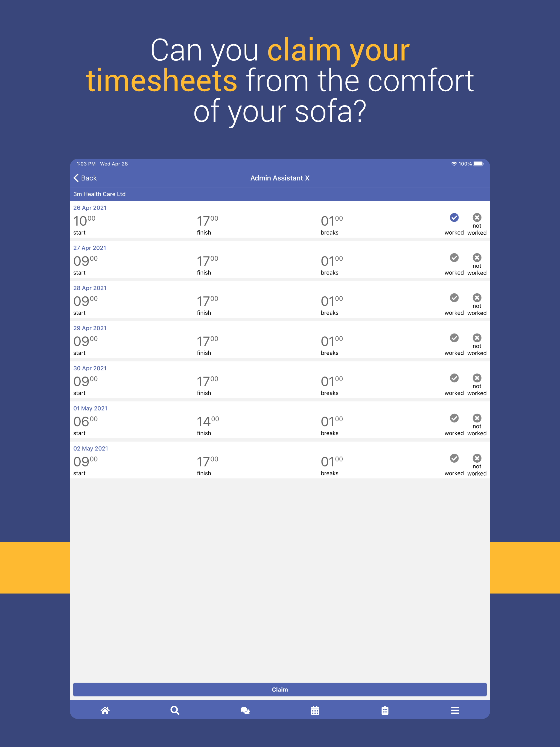Tap the search magnifier icon
Viewport: 560px width, 747px height.
175,710
